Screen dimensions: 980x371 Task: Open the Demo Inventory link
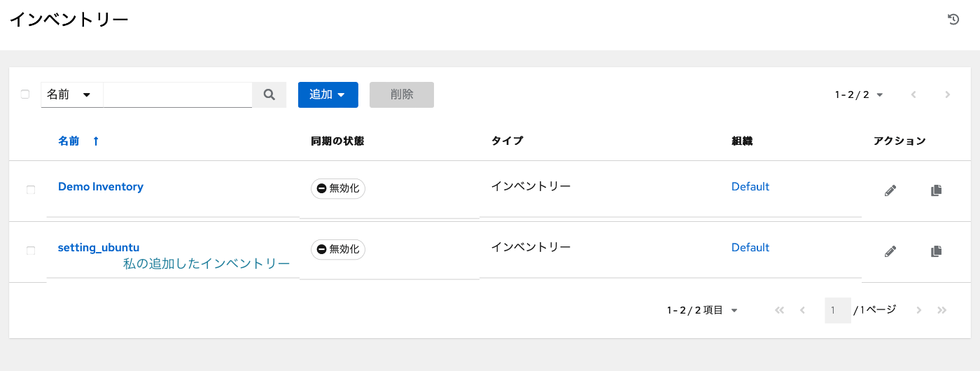pos(101,187)
